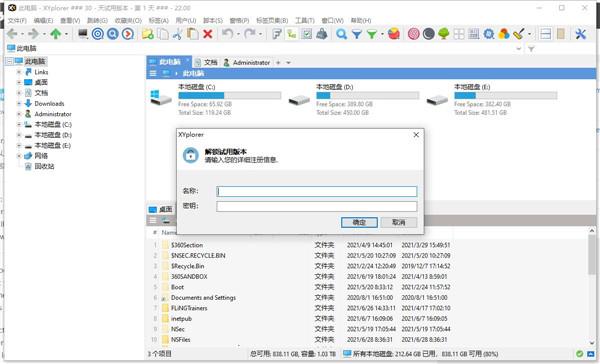Focus the 名称 input field

[x=316, y=191]
